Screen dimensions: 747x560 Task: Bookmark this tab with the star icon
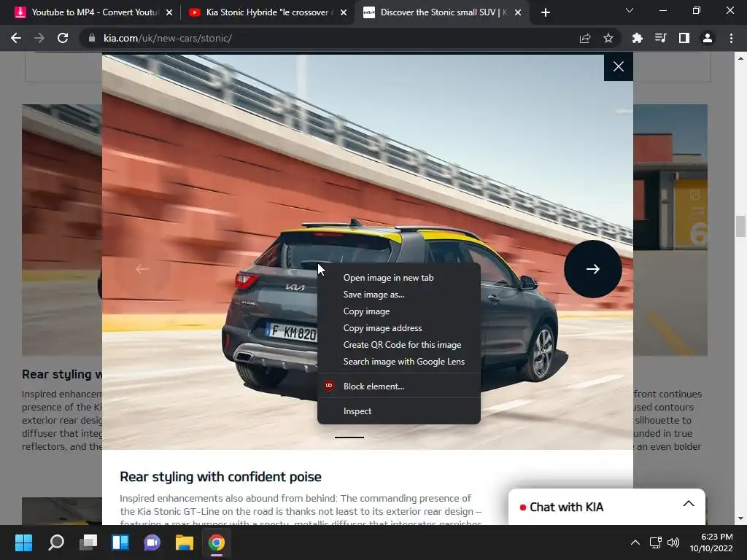(608, 38)
